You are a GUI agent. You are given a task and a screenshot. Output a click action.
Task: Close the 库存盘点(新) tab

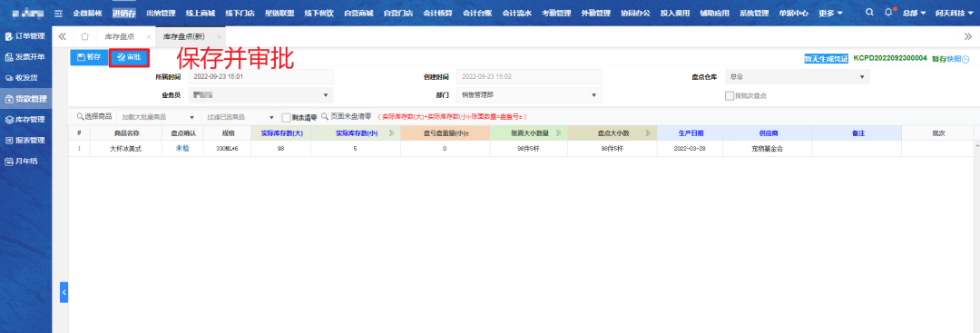tap(219, 37)
